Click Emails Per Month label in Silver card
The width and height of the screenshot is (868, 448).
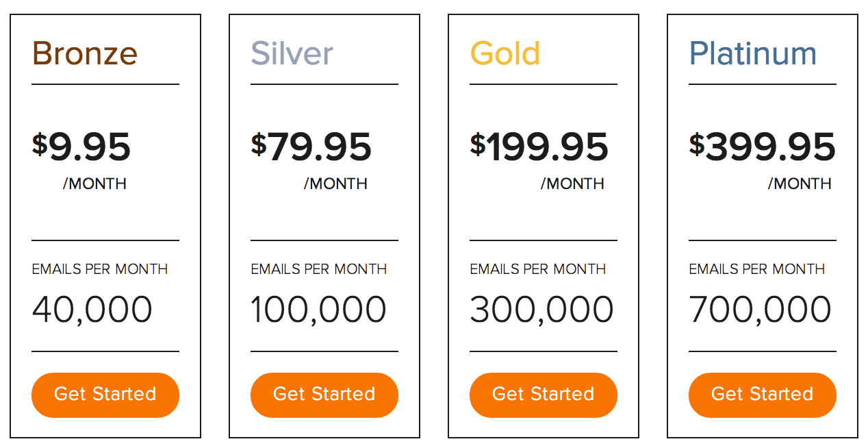point(319,269)
